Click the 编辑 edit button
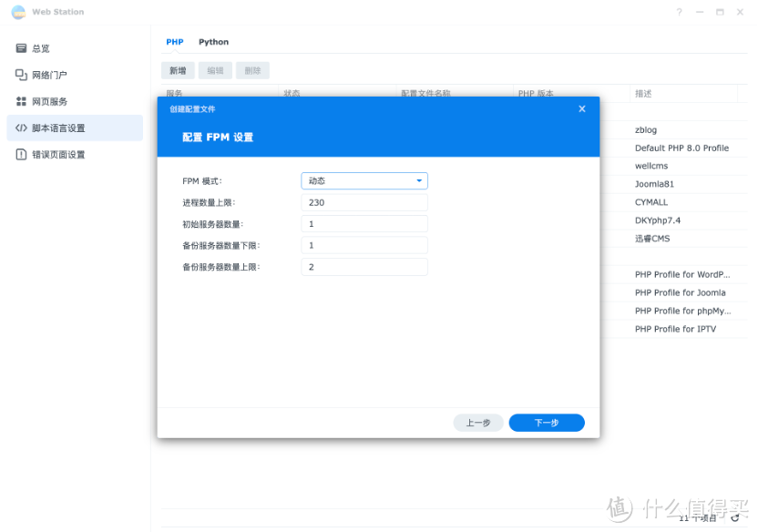Image resolution: width=758 pixels, height=532 pixels. tap(215, 70)
